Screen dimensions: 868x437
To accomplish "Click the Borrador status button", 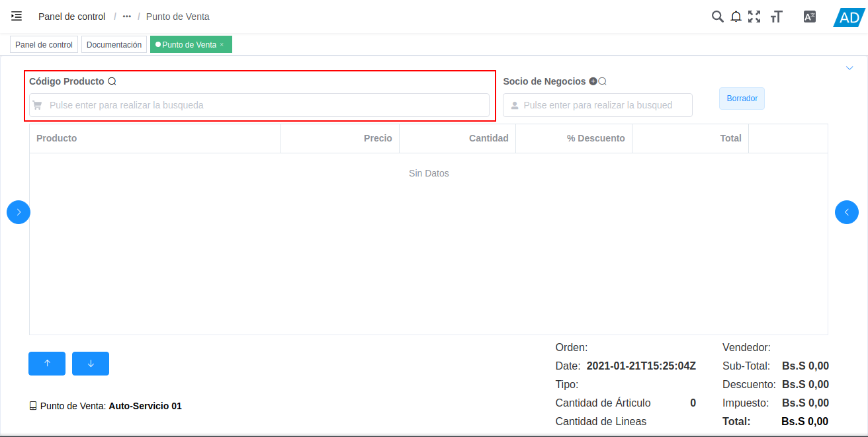I will (742, 99).
